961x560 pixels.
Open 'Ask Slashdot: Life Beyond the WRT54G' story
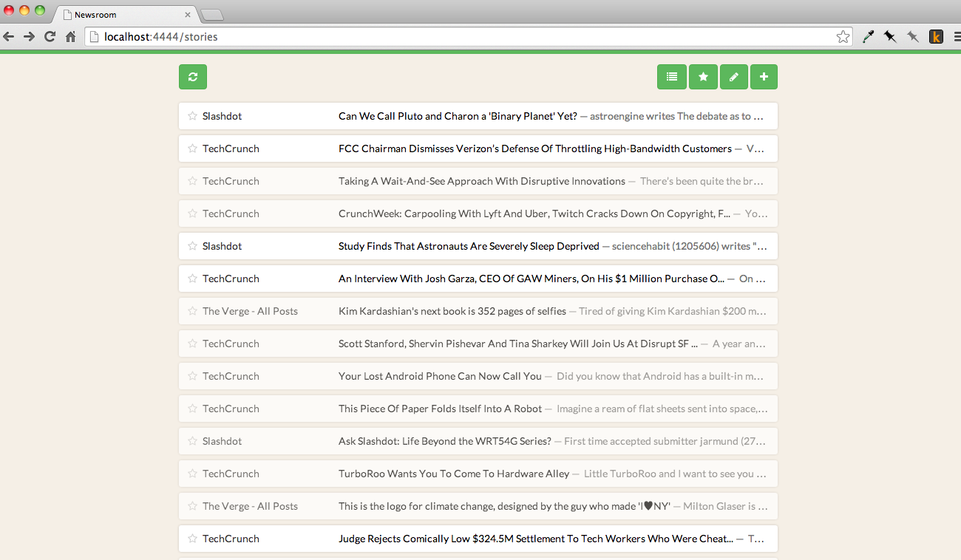click(445, 441)
